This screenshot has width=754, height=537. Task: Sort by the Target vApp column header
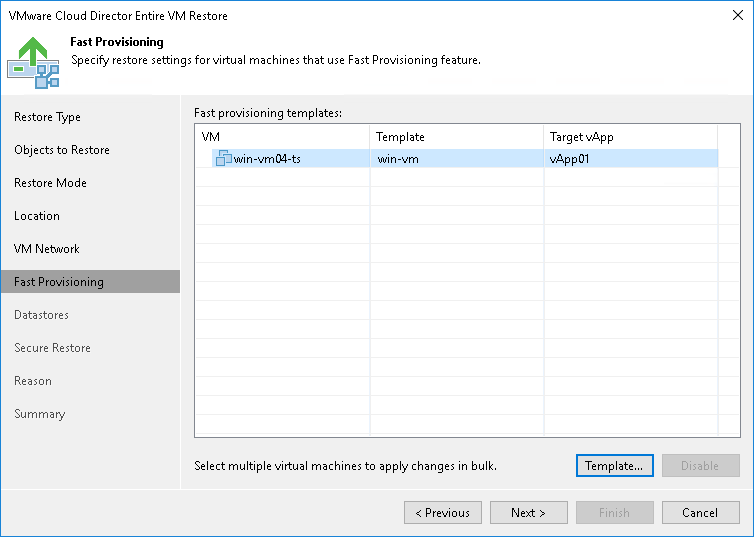point(630,137)
